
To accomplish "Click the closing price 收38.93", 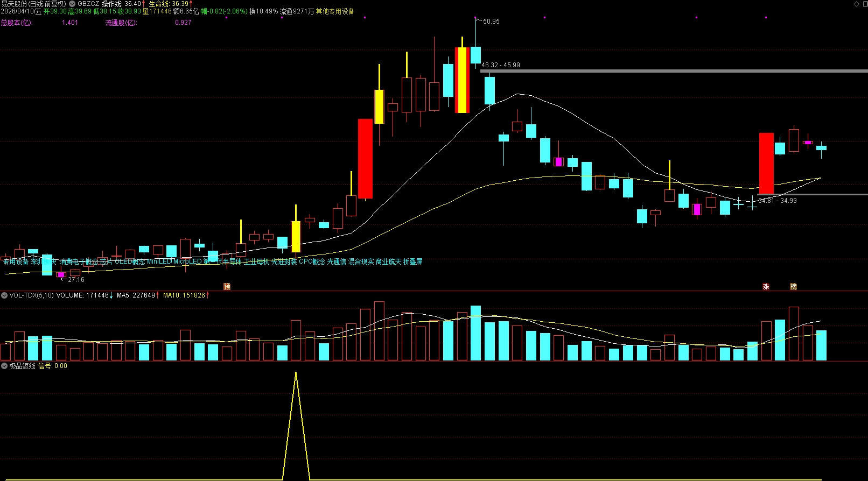I will [129, 11].
